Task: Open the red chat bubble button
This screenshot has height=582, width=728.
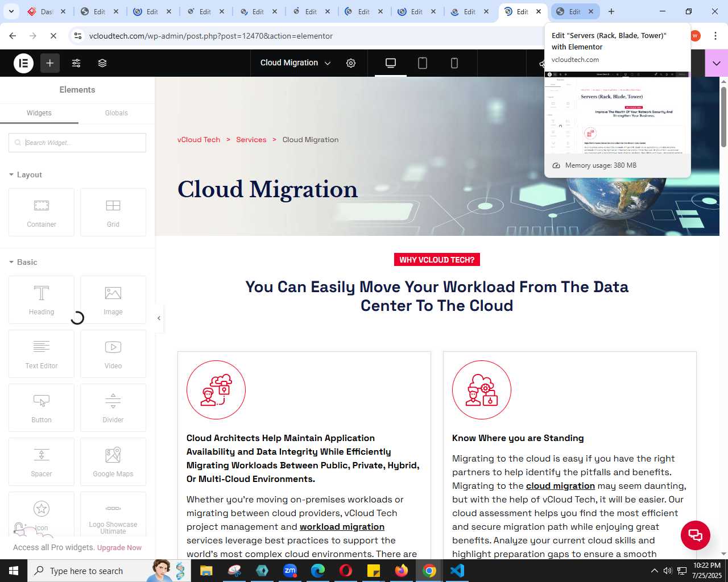Action: pos(696,535)
